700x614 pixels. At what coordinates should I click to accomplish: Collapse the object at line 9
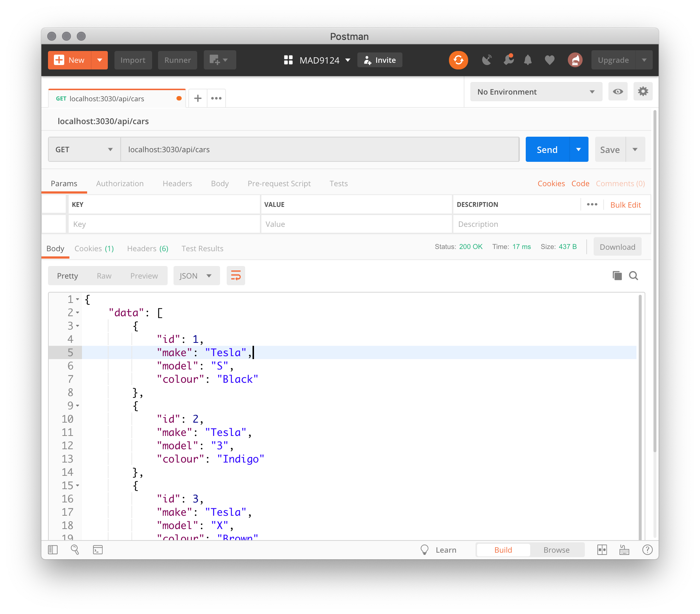78,406
